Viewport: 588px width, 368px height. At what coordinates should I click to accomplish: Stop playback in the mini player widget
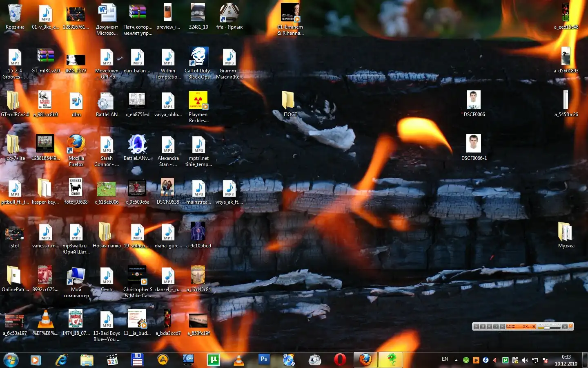coord(489,326)
